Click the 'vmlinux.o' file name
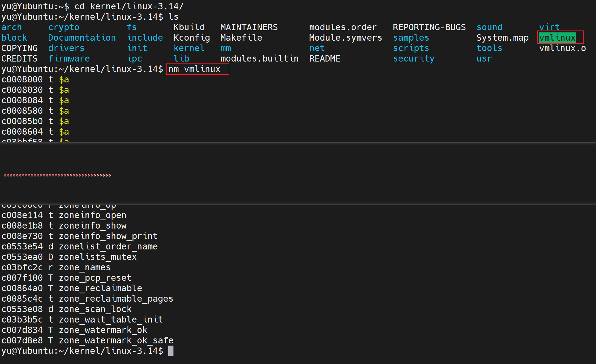 tap(562, 48)
